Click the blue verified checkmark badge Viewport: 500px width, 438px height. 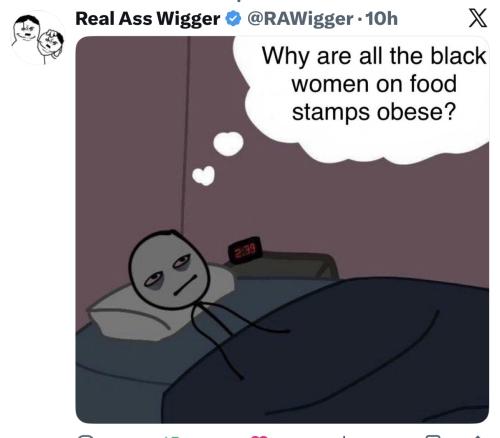[x=233, y=19]
